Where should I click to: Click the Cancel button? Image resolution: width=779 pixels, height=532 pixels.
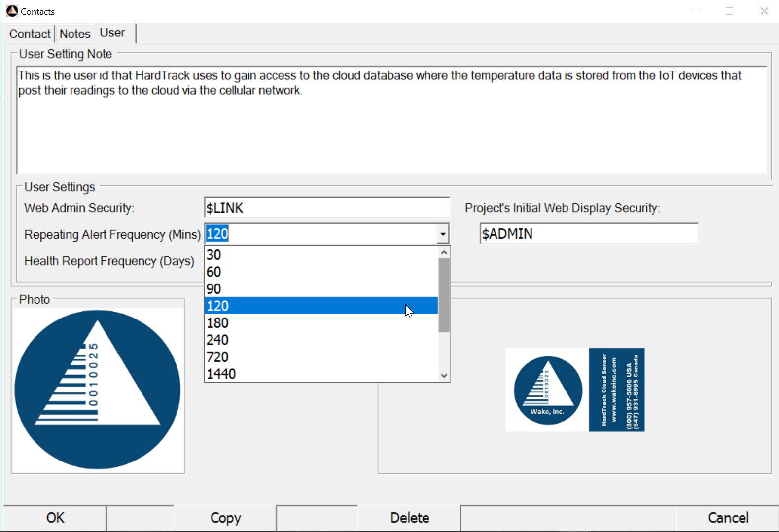click(728, 518)
